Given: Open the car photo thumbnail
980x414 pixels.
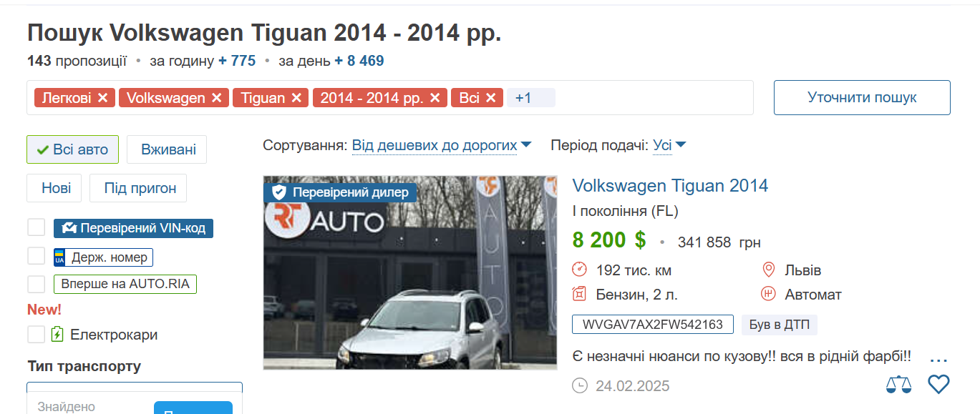Looking at the screenshot, I should point(410,272).
